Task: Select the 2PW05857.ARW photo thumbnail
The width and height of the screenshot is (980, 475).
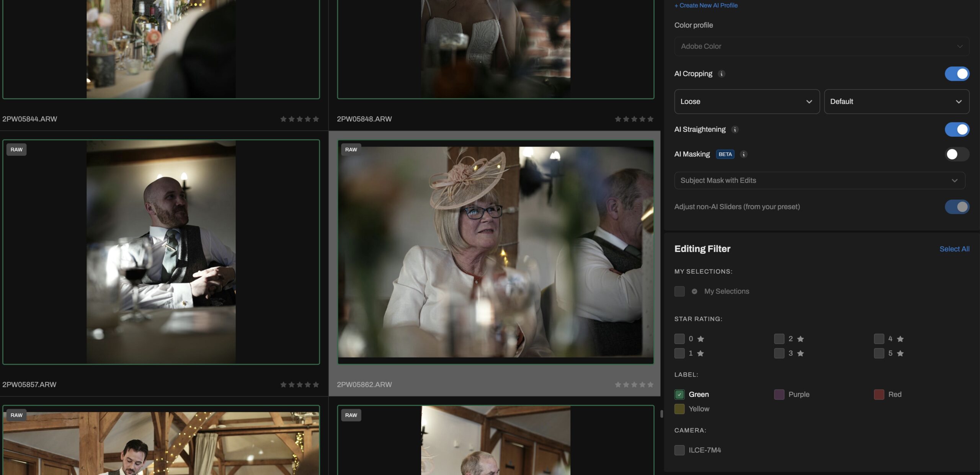Action: tap(161, 252)
